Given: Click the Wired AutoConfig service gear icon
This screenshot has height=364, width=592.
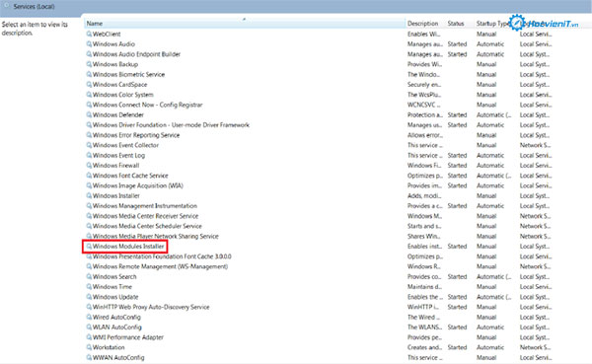Looking at the screenshot, I should (x=89, y=318).
